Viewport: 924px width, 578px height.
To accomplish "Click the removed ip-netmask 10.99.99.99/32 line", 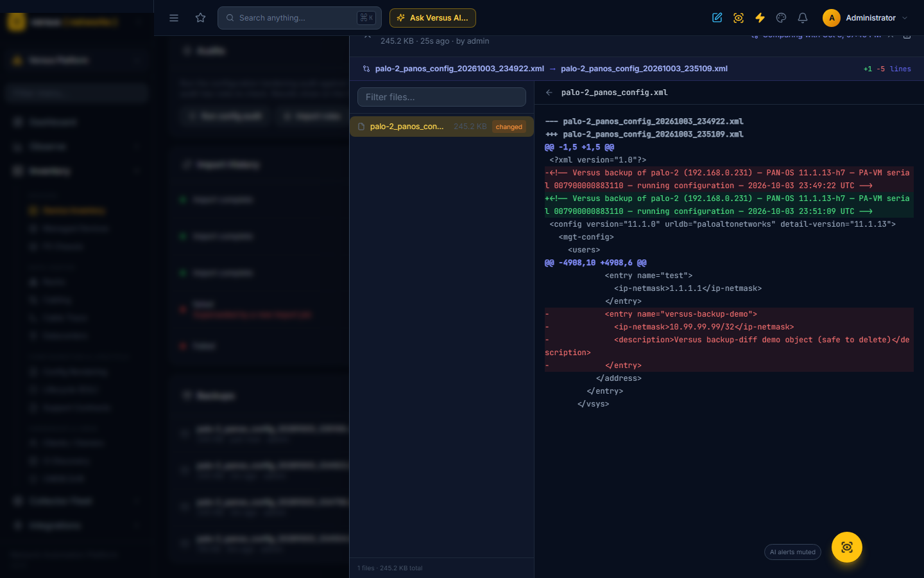I will [x=729, y=327].
